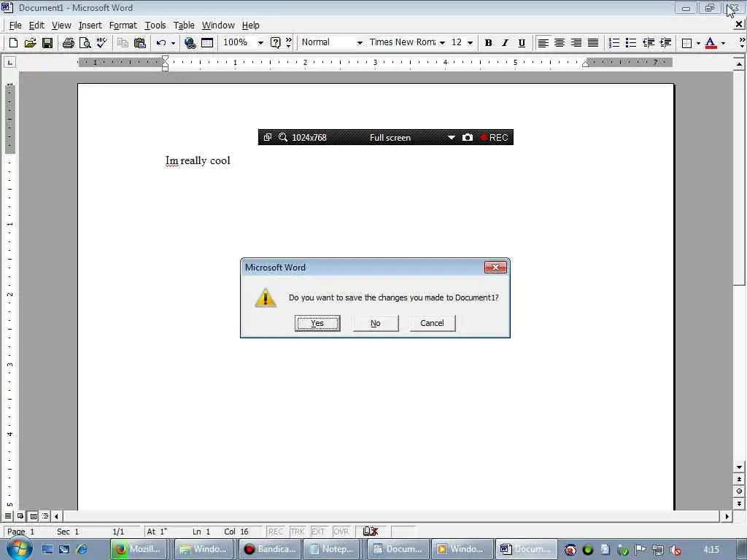Screen dimensions: 747x560
Task: Open a file with the folder icon
Action: coord(30,43)
